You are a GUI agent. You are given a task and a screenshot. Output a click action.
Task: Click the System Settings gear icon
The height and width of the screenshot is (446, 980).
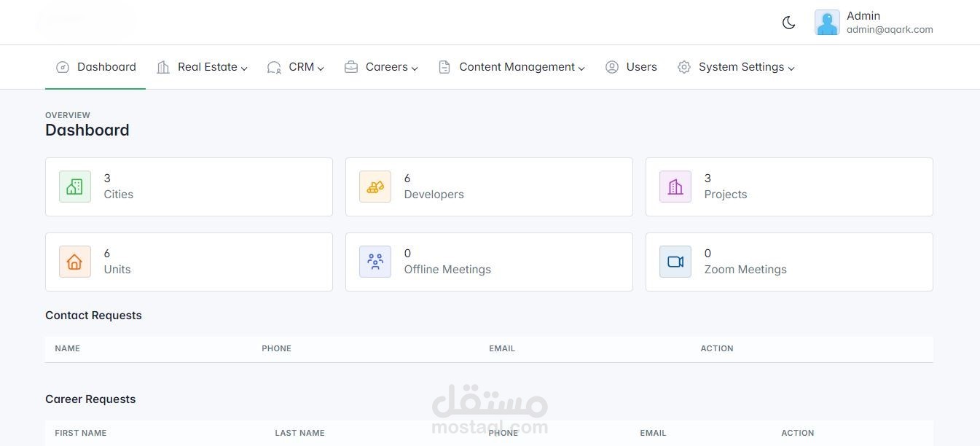684,67
